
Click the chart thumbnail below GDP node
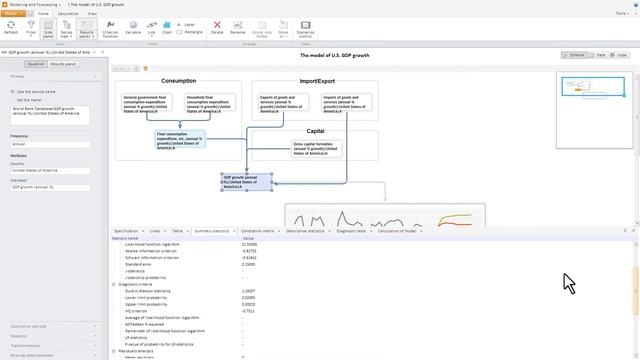click(385, 215)
